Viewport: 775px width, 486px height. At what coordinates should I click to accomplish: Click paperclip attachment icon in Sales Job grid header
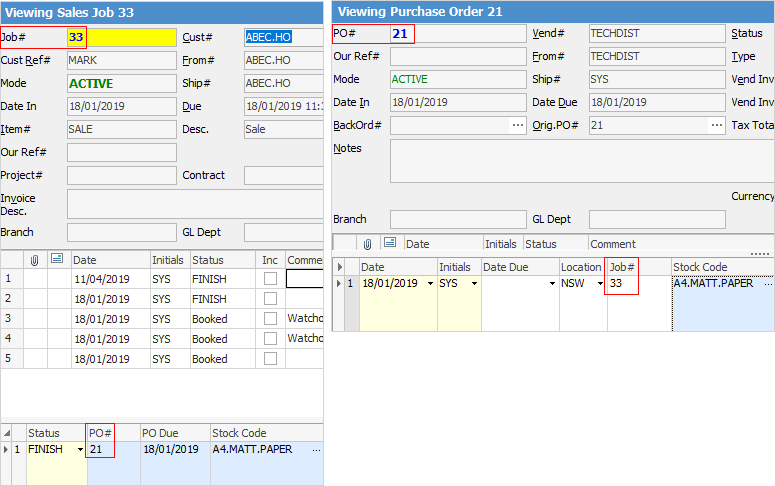click(35, 260)
